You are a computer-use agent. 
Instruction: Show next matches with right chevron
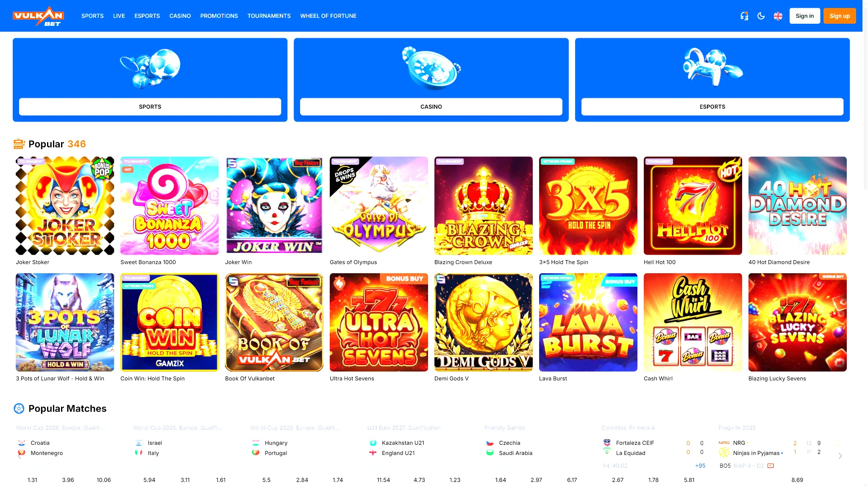[840, 456]
